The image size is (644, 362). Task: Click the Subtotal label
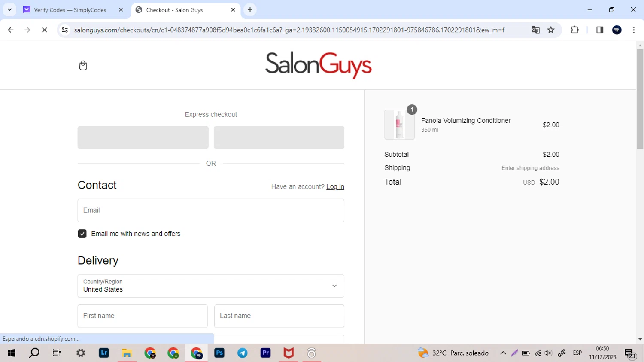(x=396, y=155)
